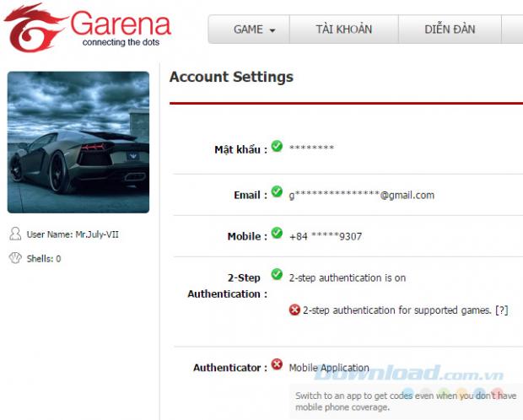Viewport: 523px width, 420px height.
Task: Click the masked gmail address
Action: [x=361, y=195]
